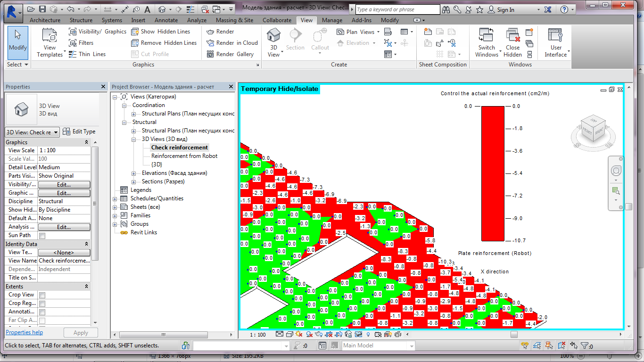Expand the Families node in Project Browser
Screen dimensions: 644x362
click(x=115, y=215)
